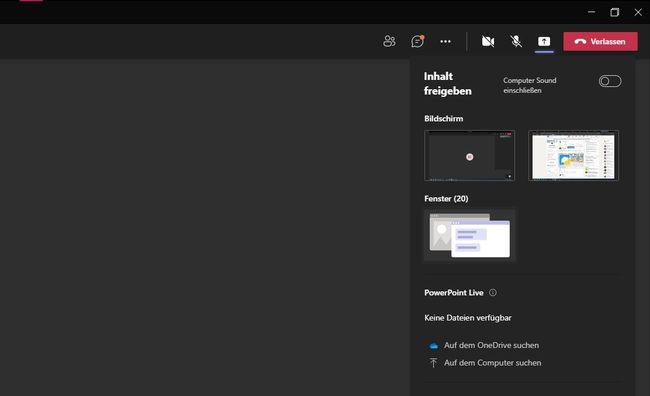Click the PowerPoint Live info icon

coord(492,292)
